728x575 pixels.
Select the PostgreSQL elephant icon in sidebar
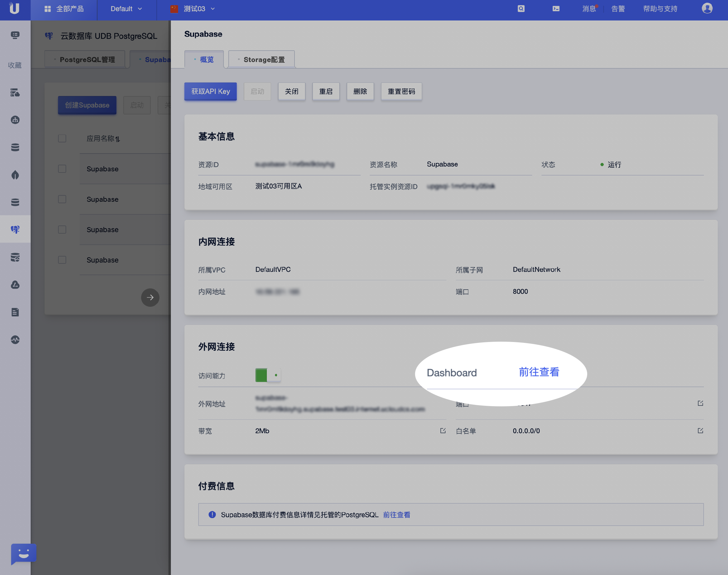point(15,229)
